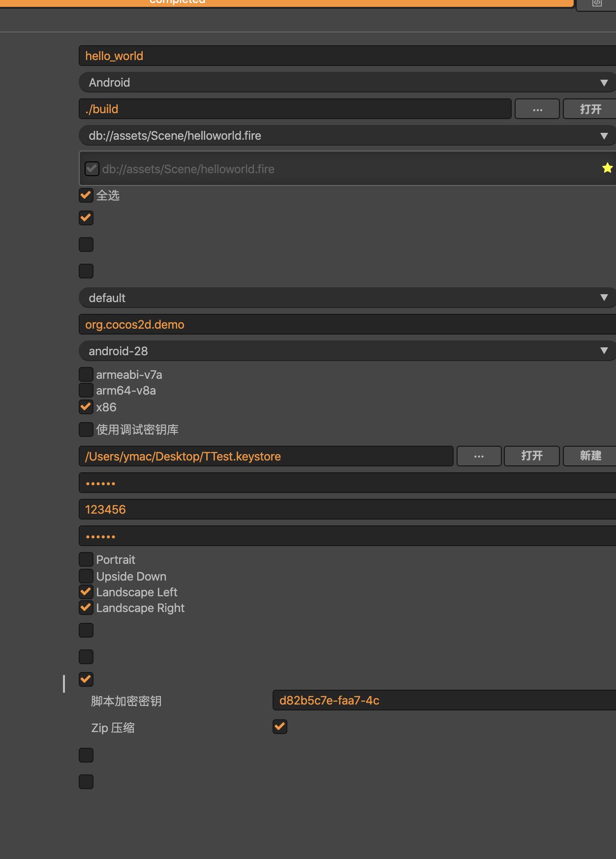Screen dimensions: 616x859
Task: Click 打开 next to the keystore path
Action: (x=532, y=456)
